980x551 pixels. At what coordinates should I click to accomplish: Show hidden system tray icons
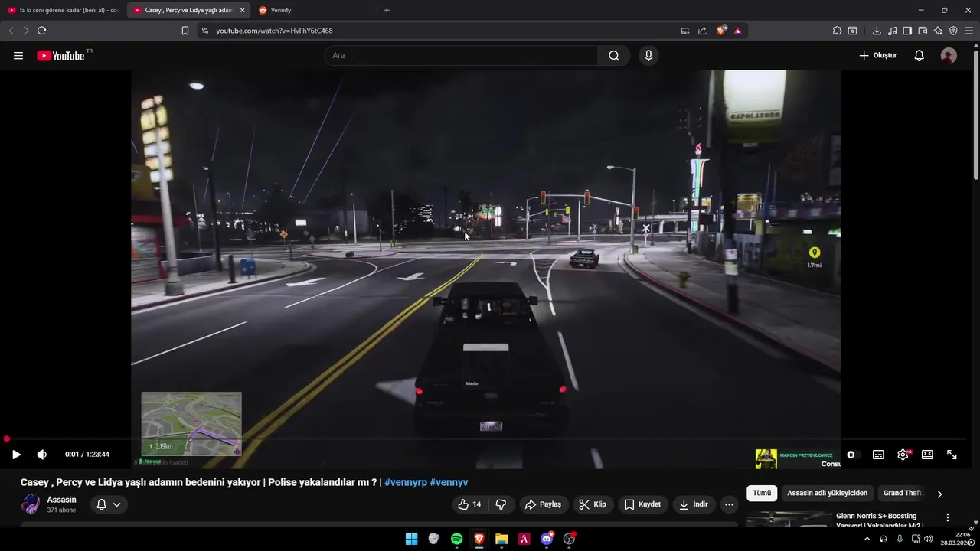tap(867, 539)
